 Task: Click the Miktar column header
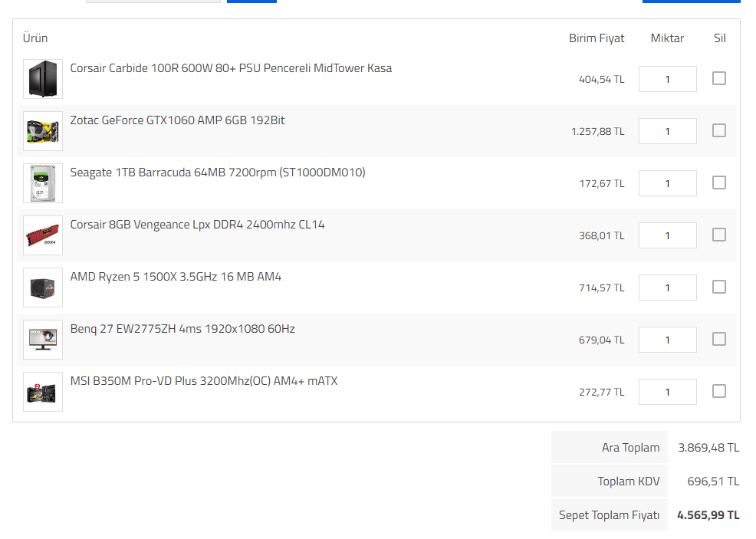pyautogui.click(x=667, y=38)
